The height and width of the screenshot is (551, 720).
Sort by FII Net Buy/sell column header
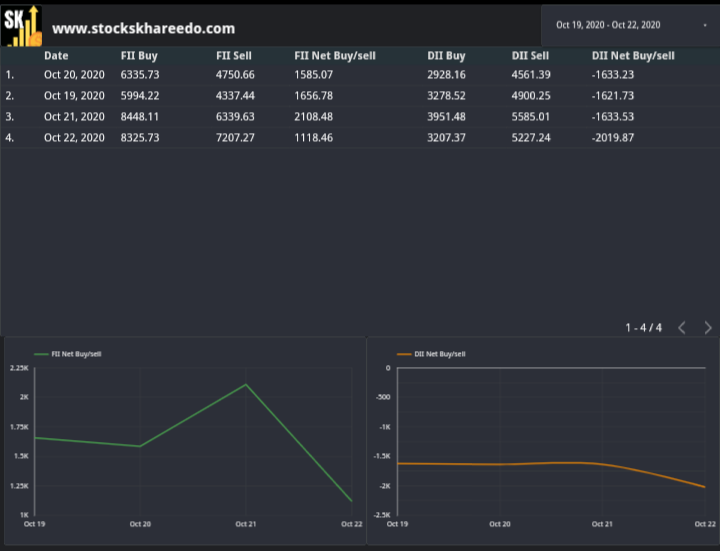(x=335, y=56)
